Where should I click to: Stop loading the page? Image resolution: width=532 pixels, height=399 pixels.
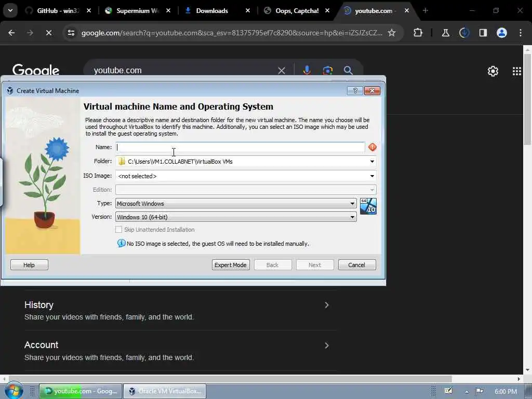48,33
